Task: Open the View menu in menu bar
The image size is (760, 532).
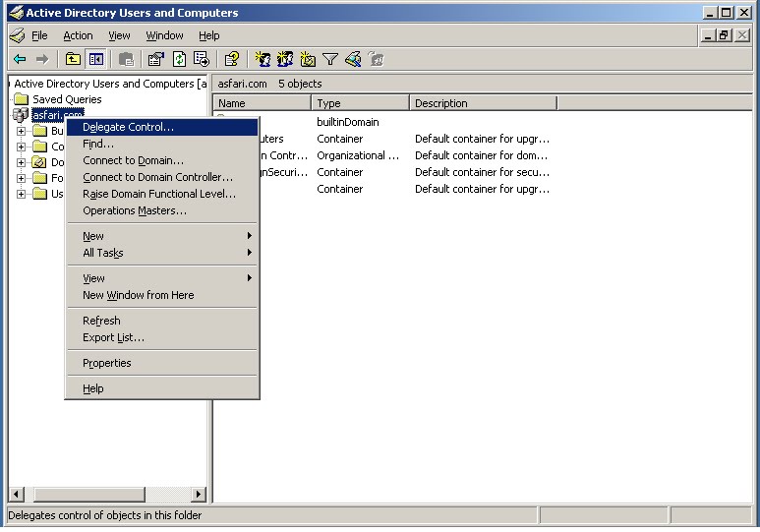Action: click(x=119, y=35)
